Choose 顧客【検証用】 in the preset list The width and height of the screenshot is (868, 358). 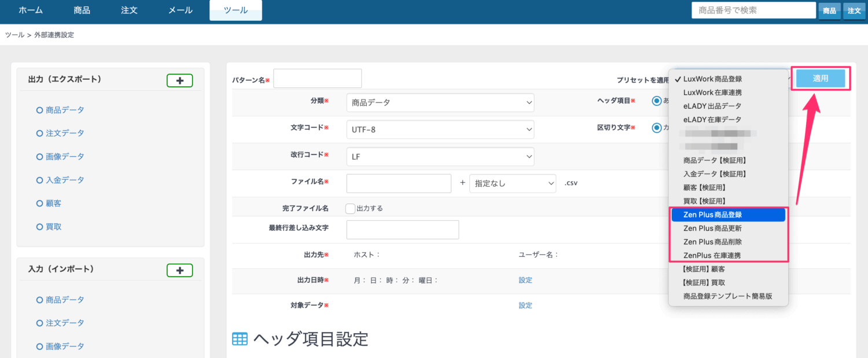(729, 187)
